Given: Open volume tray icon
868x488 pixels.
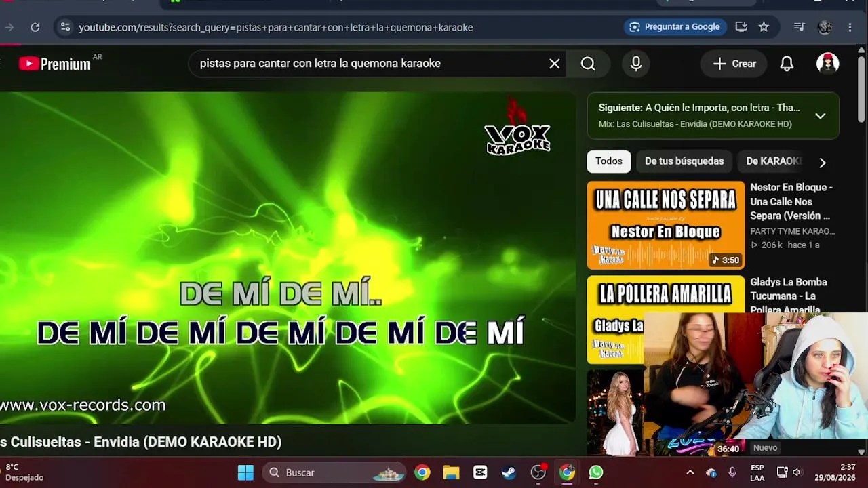Looking at the screenshot, I should point(797,472).
